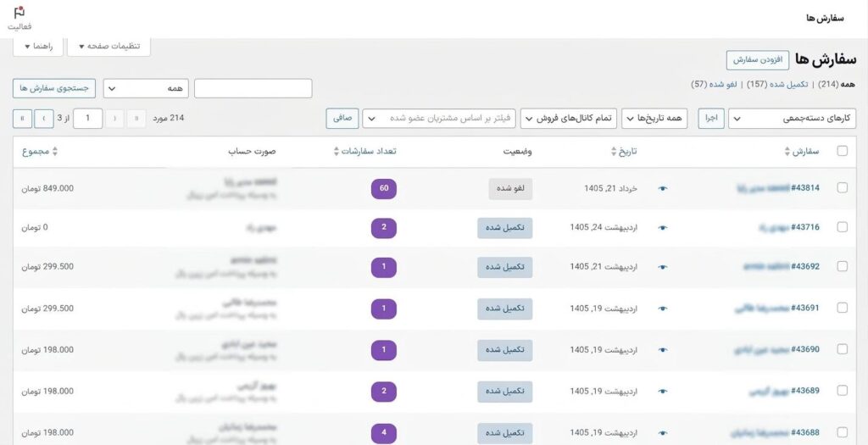Open order #43690 link

777,350
